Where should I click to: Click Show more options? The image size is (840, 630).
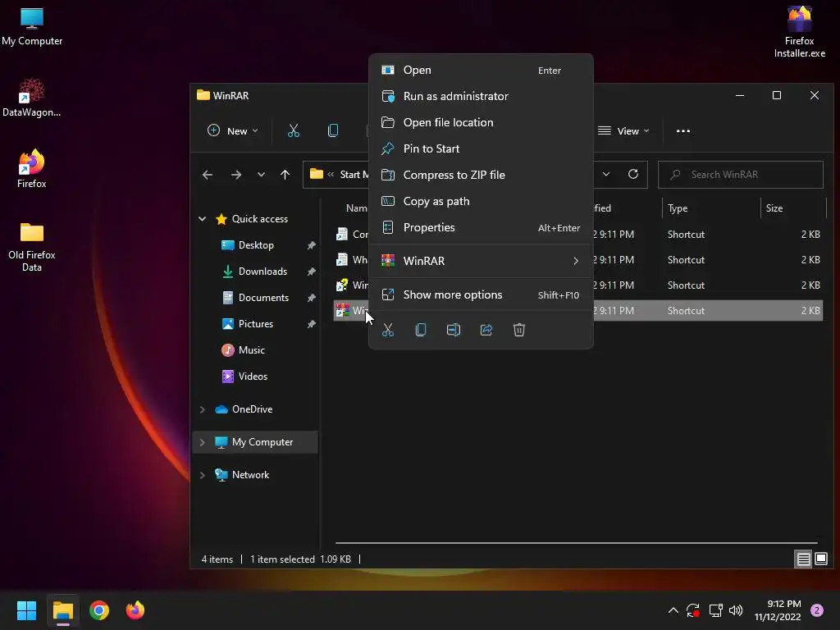tap(481, 294)
